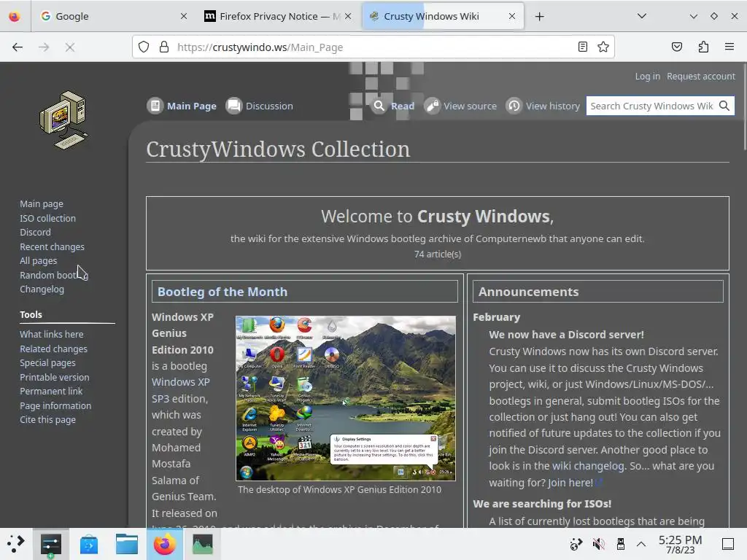Launch Discover software store from taskbar
The height and width of the screenshot is (560, 747).
89,544
